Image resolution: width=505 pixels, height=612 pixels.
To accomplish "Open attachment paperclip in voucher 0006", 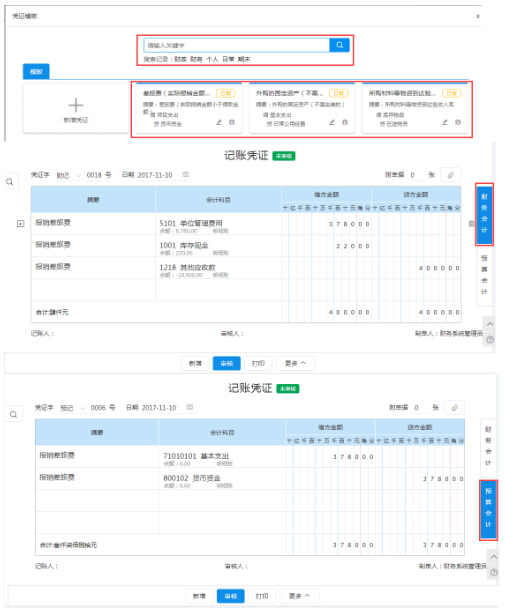I will point(454,407).
